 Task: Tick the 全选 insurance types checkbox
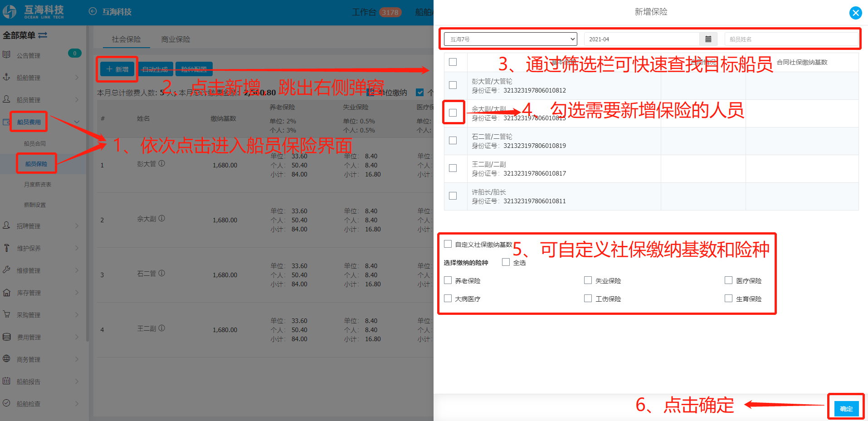506,262
